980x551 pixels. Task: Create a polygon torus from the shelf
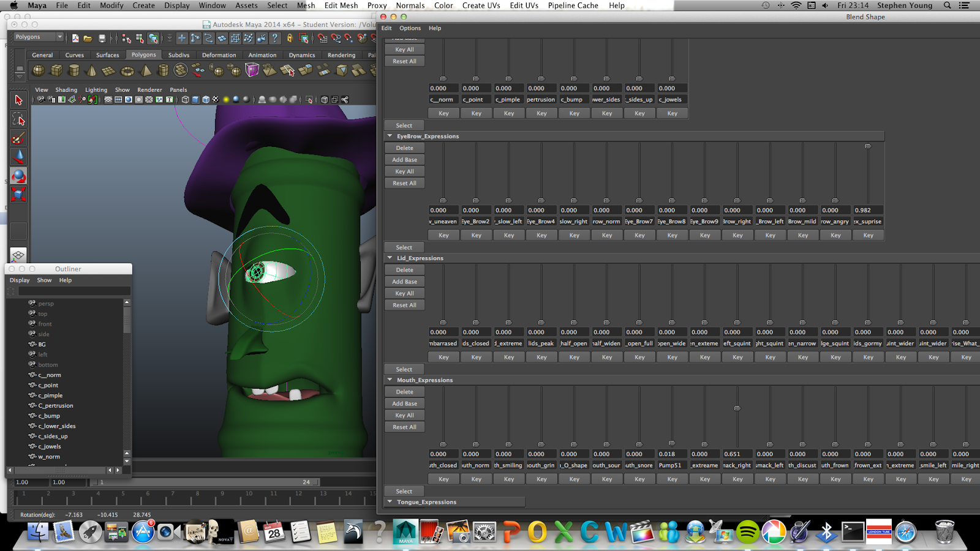(127, 69)
